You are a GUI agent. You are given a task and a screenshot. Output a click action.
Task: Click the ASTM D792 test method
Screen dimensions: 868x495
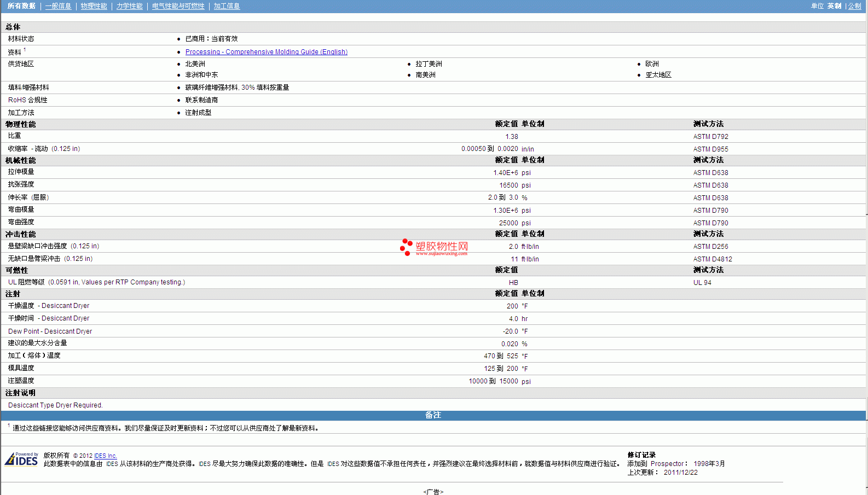coord(710,137)
